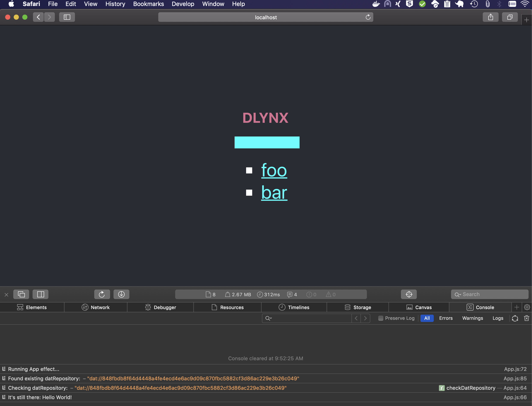
Task: Enable the Preserve Log checkbox
Action: coord(381,318)
